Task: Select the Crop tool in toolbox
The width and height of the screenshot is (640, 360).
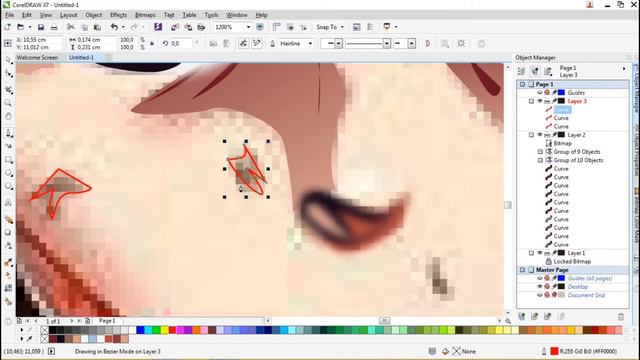Action: (x=8, y=89)
